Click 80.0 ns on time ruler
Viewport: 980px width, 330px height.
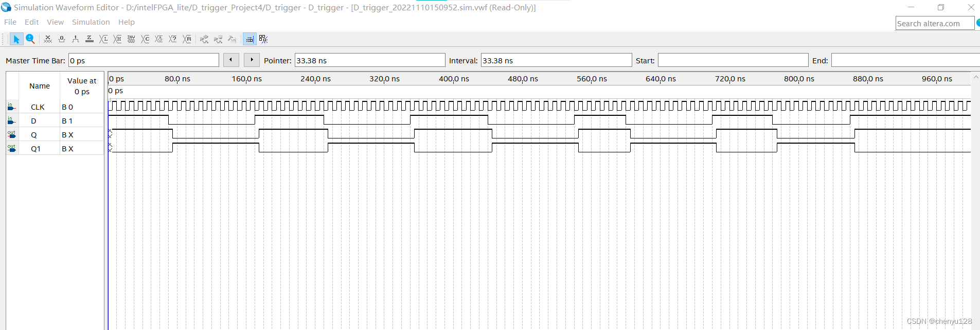tap(177, 79)
